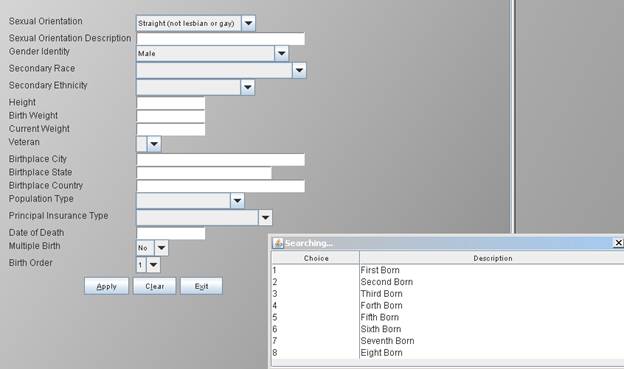624x369 pixels.
Task: Focus the Sexual Orientation Description field
Action: coord(220,39)
